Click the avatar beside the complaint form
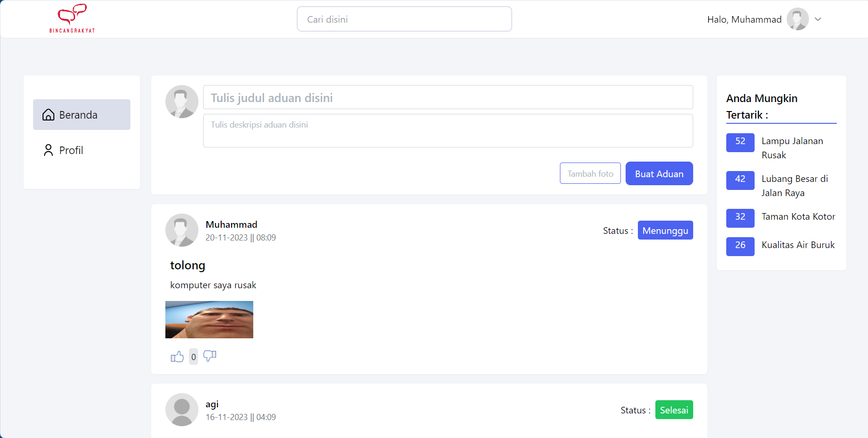Image resolution: width=868 pixels, height=438 pixels. click(x=182, y=102)
